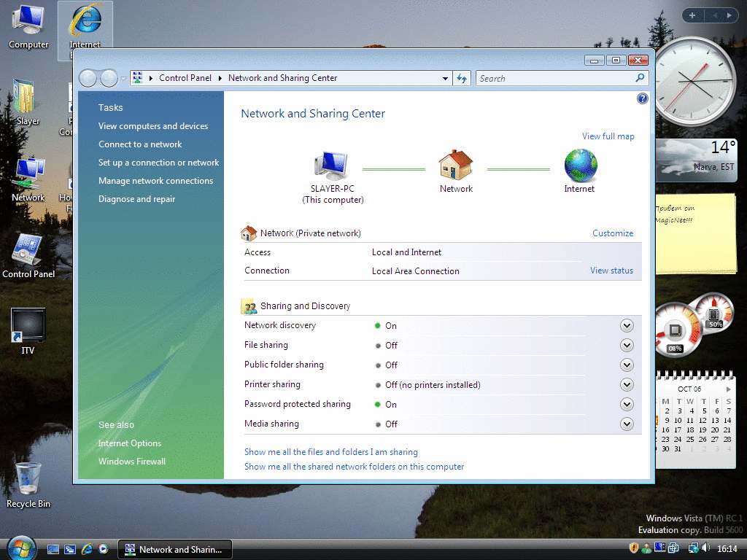The image size is (747, 560).
Task: Click the memory meter gadget dial
Action: pyautogui.click(x=713, y=314)
